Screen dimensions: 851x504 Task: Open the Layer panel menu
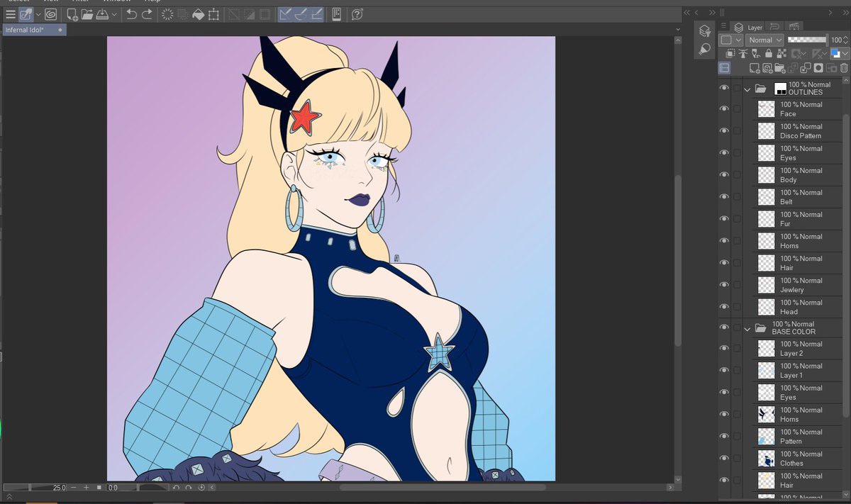click(724, 26)
